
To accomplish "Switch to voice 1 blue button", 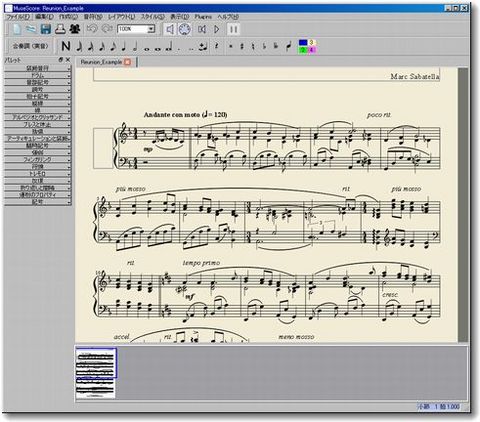I will click(x=303, y=42).
